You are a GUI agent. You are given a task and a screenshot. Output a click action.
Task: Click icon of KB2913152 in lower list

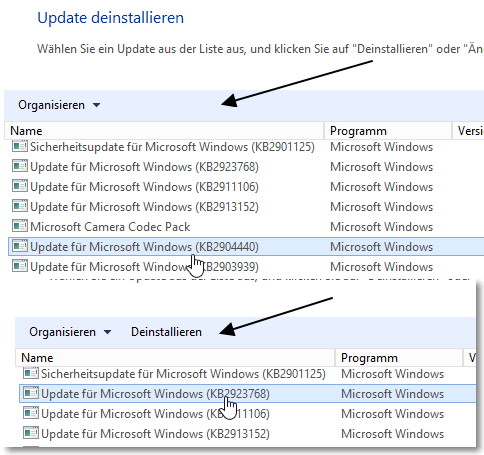point(31,434)
